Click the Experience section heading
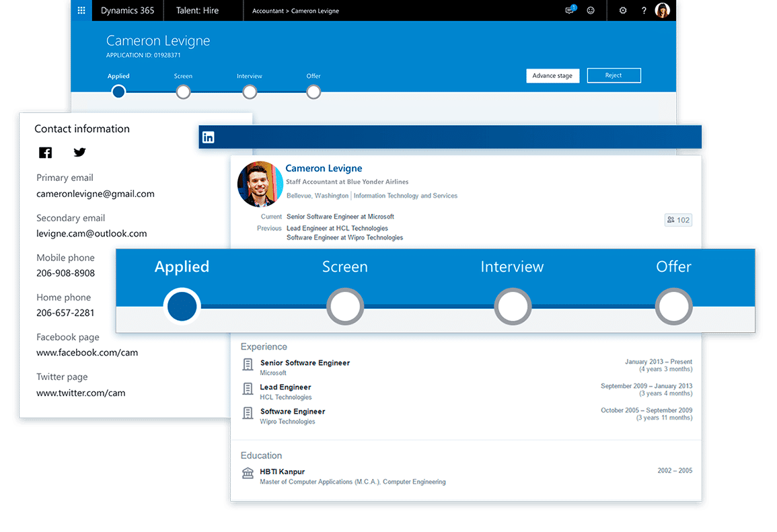 264,347
